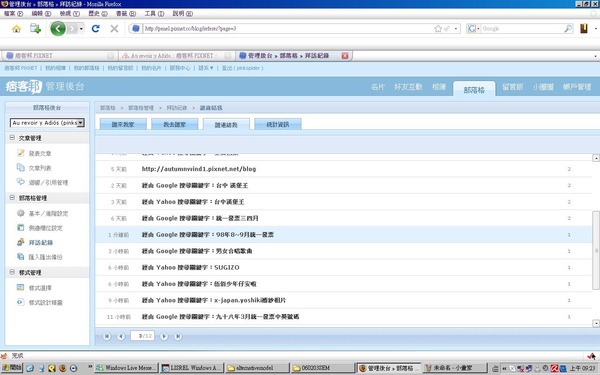Image resolution: width=600 pixels, height=375 pixels.
Task: Click the 樣式設計樣板 code icon
Action: [x=20, y=302]
